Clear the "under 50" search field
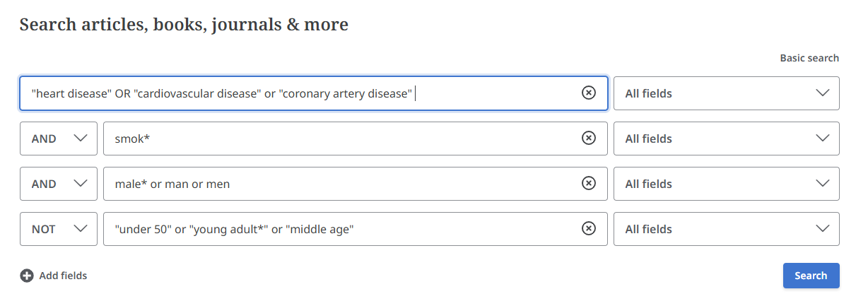This screenshot has width=868, height=306. click(588, 229)
